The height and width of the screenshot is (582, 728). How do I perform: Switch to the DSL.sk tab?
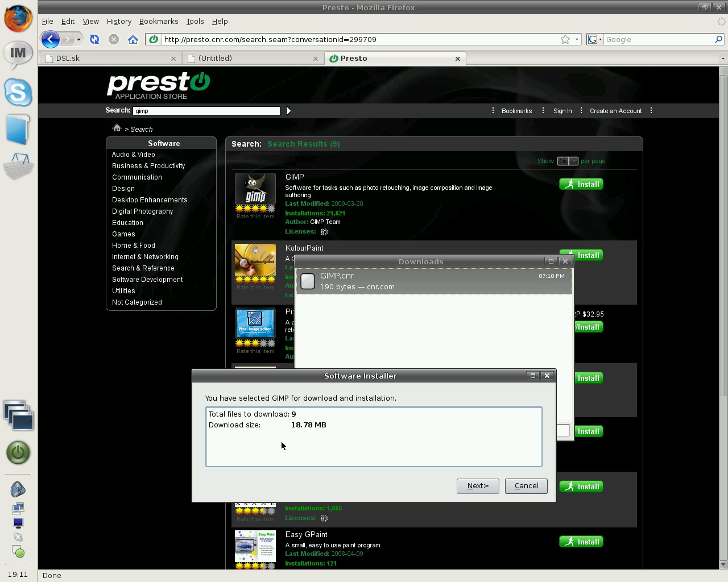pyautogui.click(x=110, y=58)
